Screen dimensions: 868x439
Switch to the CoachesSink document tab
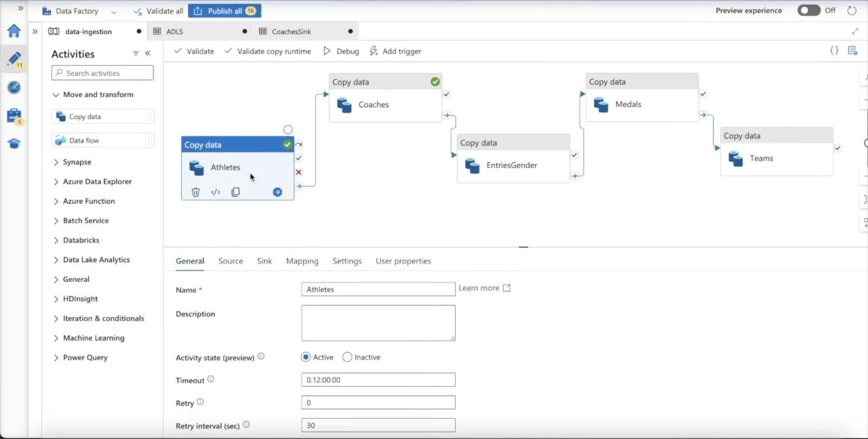305,31
